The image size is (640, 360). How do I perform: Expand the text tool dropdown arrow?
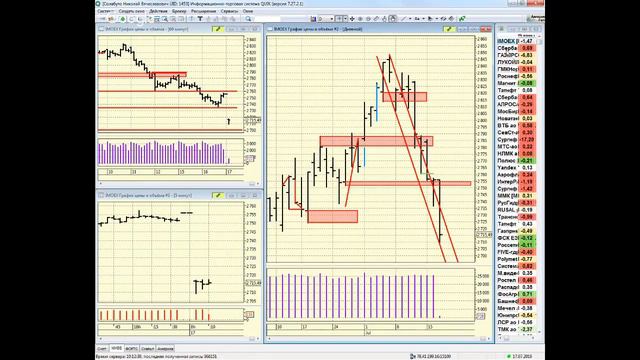click(423, 19)
